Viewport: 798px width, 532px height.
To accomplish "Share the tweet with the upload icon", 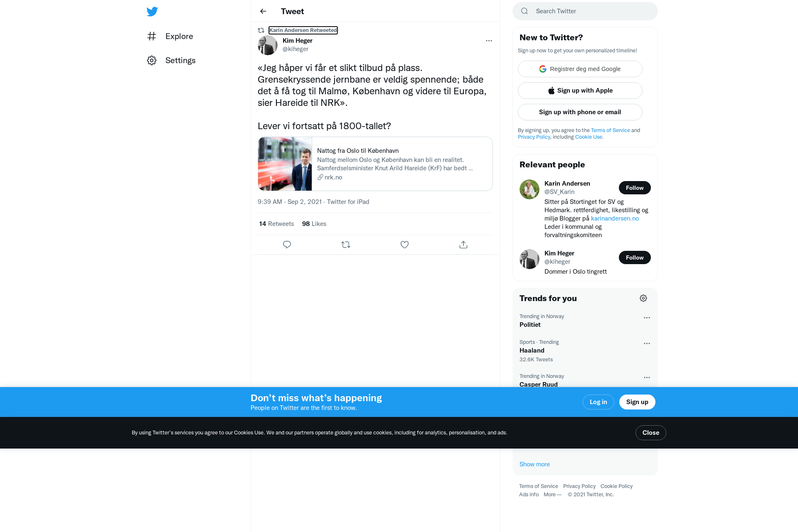I will [463, 245].
